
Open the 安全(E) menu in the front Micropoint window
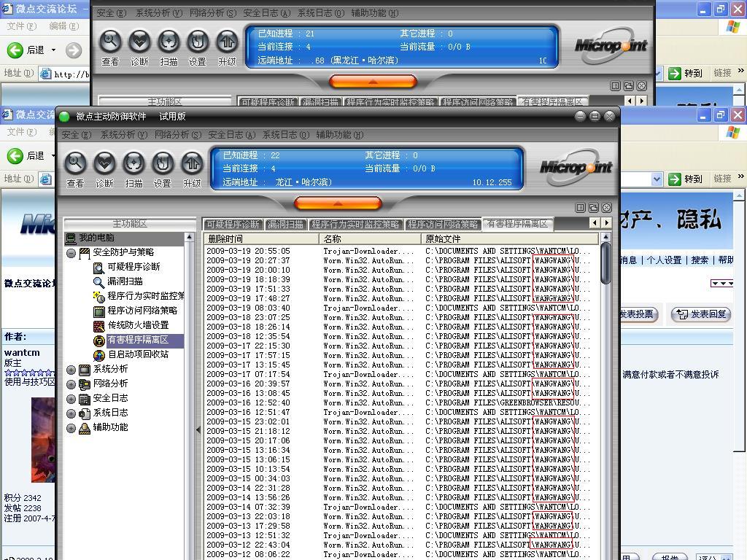pyautogui.click(x=76, y=135)
